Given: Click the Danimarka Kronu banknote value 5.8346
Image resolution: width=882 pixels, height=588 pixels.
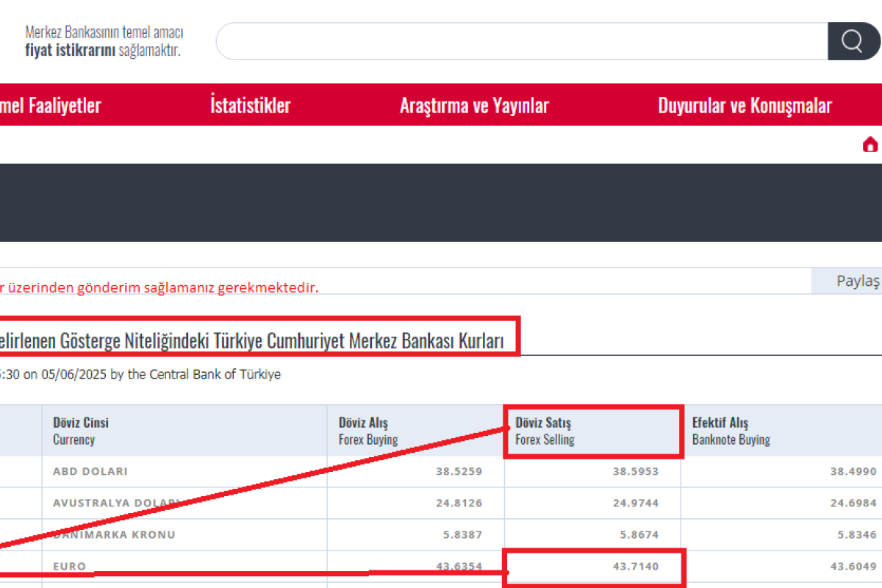Looking at the screenshot, I should pos(856,535).
